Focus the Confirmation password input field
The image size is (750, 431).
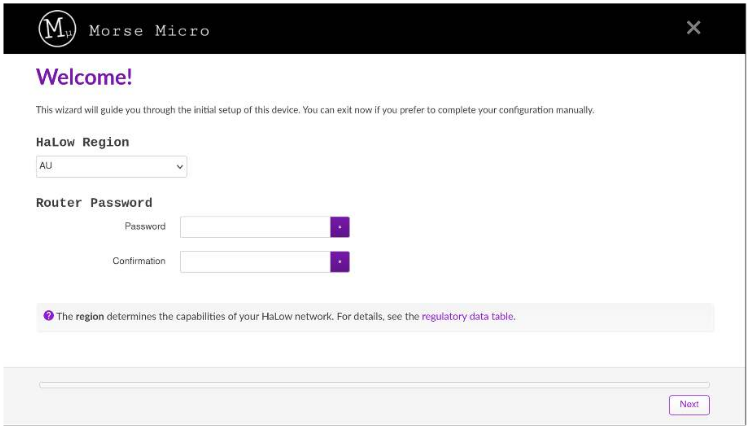pyautogui.click(x=255, y=262)
